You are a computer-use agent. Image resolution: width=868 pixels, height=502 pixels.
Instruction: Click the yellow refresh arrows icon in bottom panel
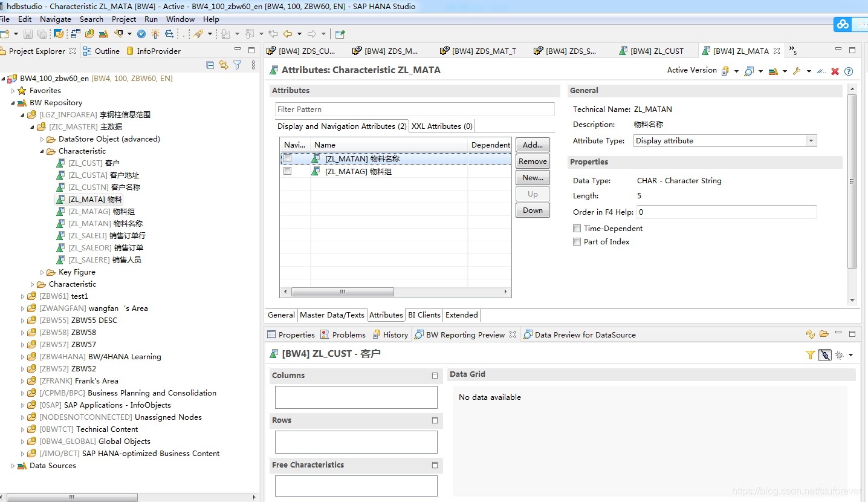(x=811, y=334)
